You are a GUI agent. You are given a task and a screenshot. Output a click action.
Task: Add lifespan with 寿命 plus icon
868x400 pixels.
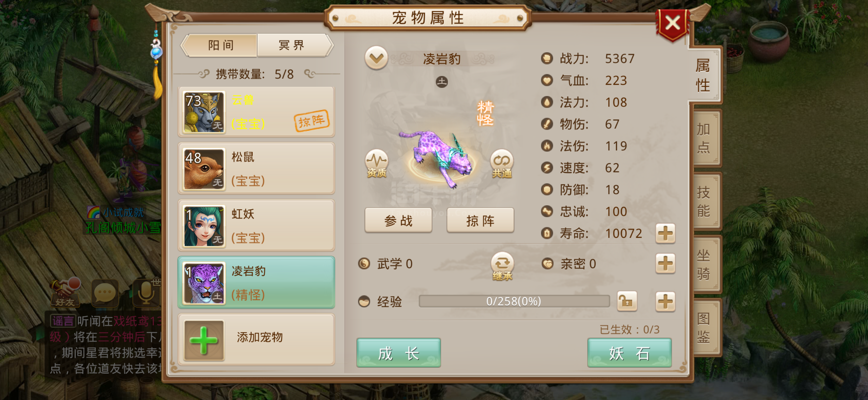point(665,233)
